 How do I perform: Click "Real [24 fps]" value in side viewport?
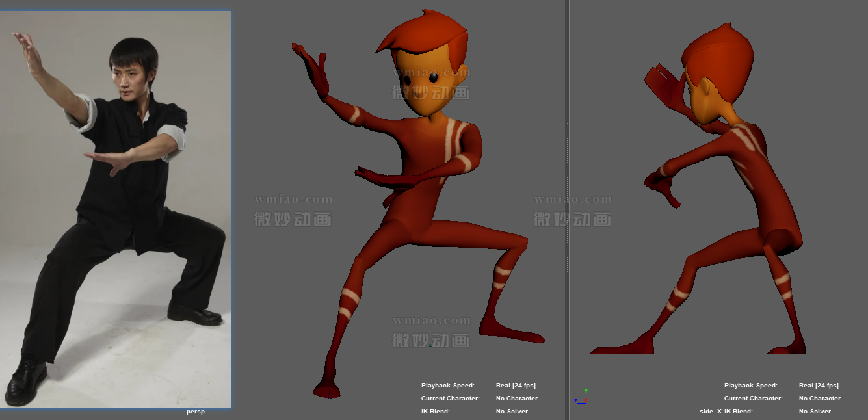tap(819, 386)
